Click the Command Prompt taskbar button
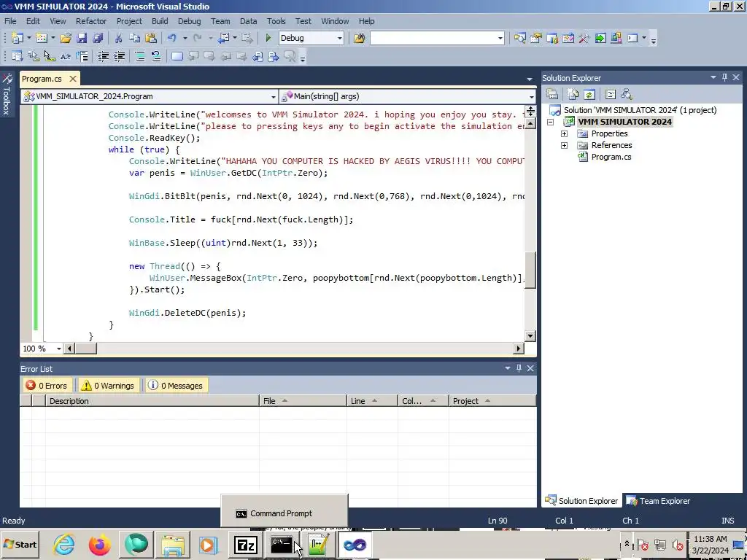The height and width of the screenshot is (560, 747). (282, 545)
